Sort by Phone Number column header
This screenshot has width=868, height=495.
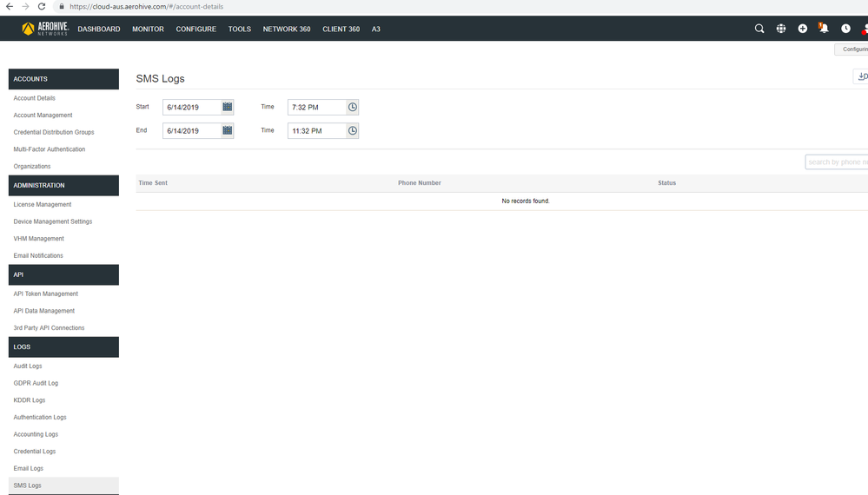click(420, 183)
